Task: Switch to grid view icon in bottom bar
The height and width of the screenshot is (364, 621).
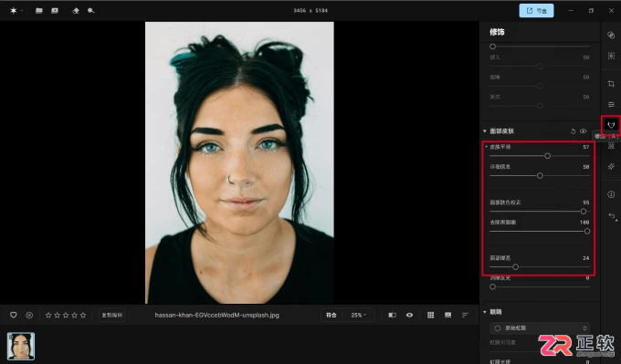Action: click(430, 315)
